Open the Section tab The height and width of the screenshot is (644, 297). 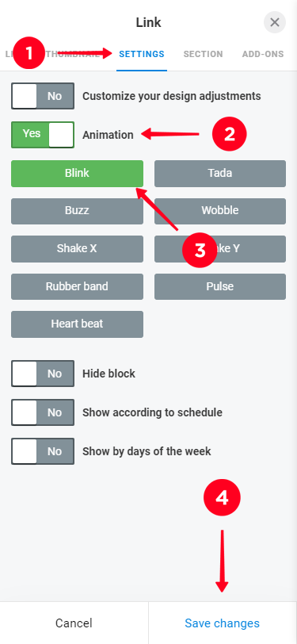(203, 54)
